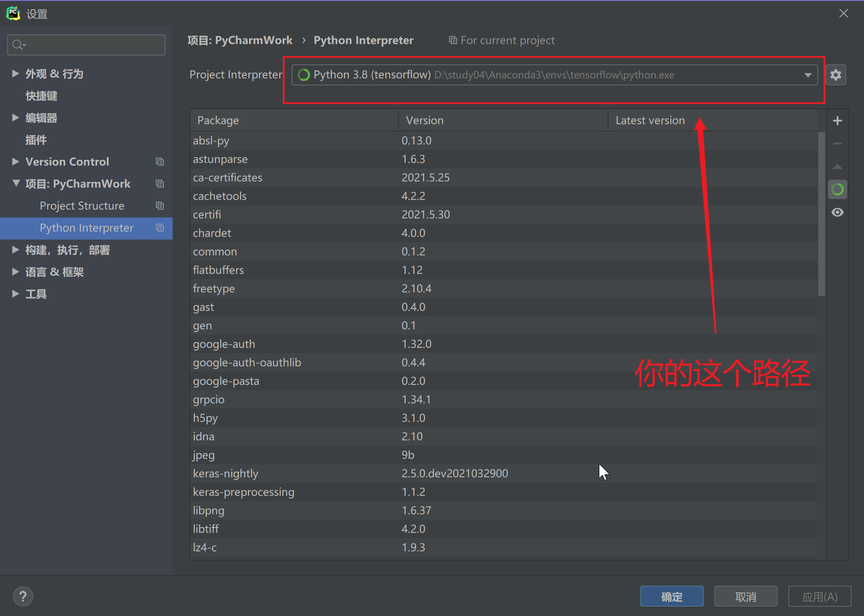The image size is (864, 616).
Task: Open the Project Interpreter dropdown arrow
Action: (x=808, y=75)
